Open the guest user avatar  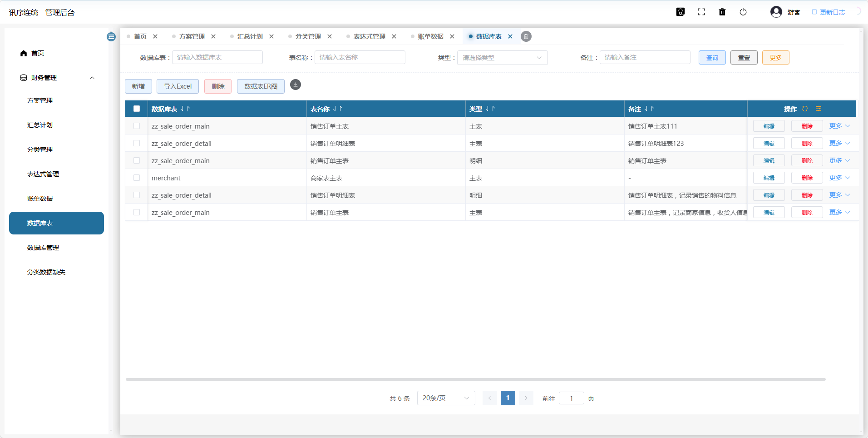[776, 12]
